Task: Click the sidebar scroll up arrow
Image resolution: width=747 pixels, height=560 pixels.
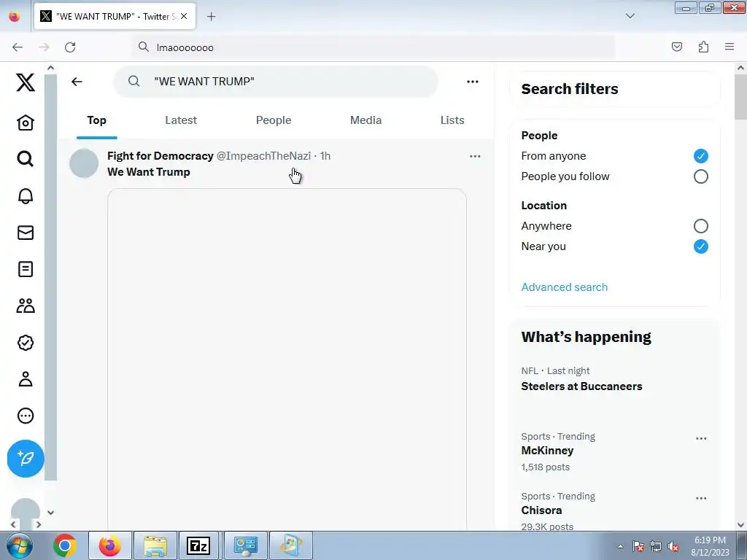Action: tap(50, 68)
